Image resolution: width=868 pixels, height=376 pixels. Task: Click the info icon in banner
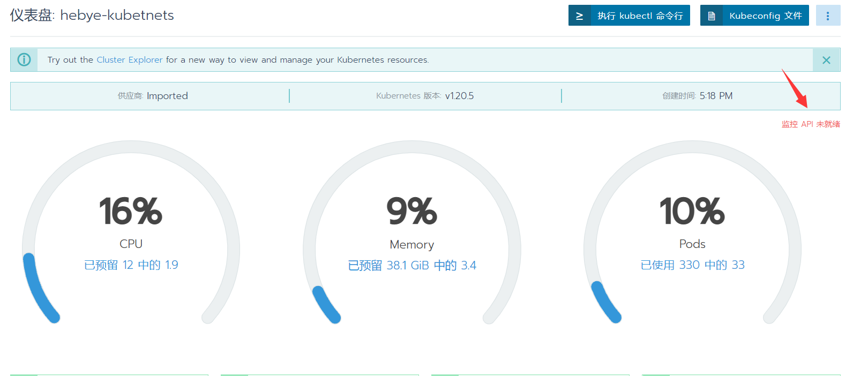pyautogui.click(x=24, y=59)
